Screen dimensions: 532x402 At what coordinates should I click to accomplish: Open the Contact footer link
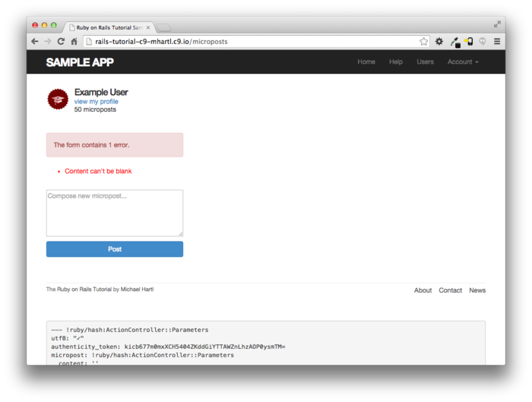point(450,290)
